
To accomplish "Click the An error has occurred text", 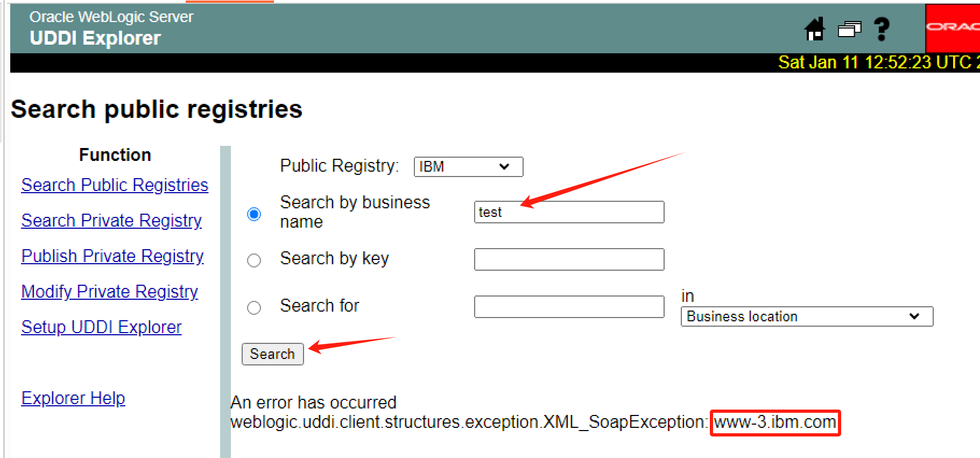I will (x=313, y=403).
